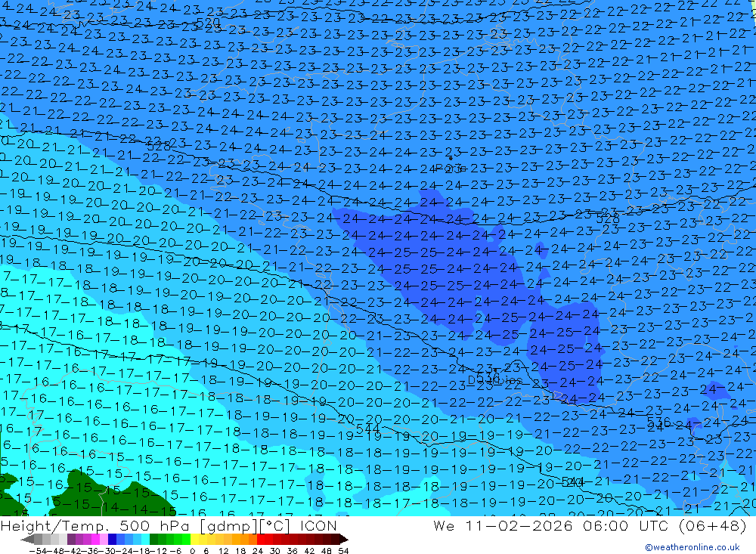Click the rightmost '54' legend scale value
This screenshot has width=756, height=554.
click(343, 550)
